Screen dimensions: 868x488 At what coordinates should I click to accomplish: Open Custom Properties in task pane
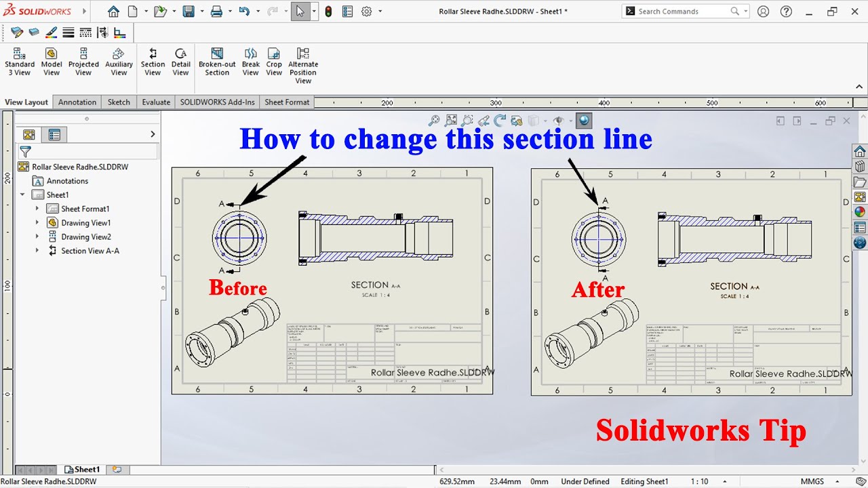[x=860, y=227]
